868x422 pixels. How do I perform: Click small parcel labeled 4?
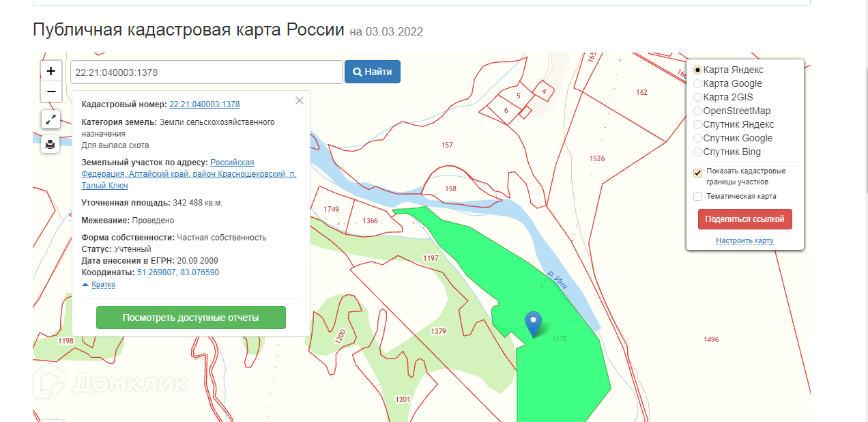coord(543,90)
